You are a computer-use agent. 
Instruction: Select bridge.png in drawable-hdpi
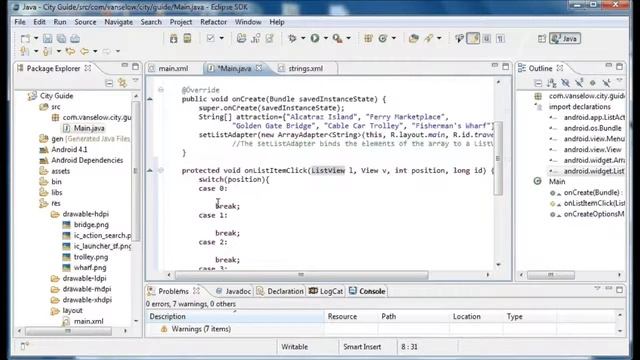tap(91, 224)
